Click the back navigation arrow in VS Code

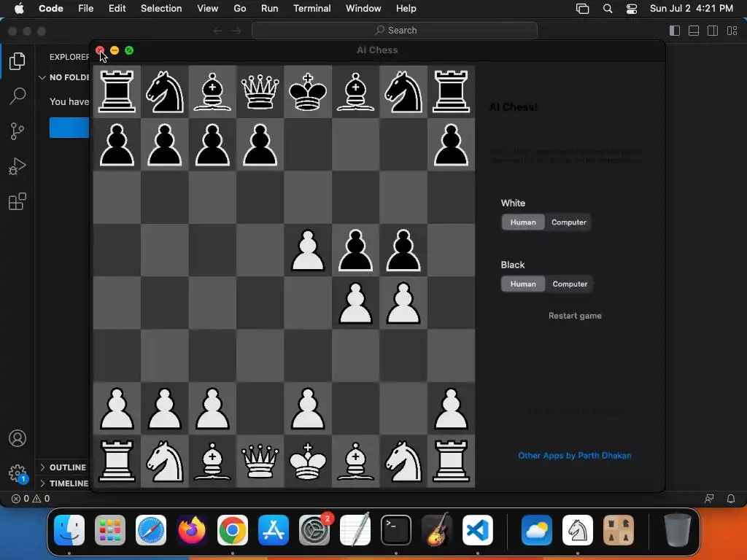[x=217, y=31]
